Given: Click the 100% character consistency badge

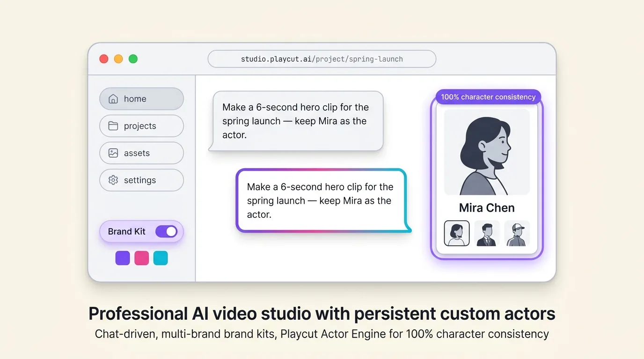Looking at the screenshot, I should (488, 97).
